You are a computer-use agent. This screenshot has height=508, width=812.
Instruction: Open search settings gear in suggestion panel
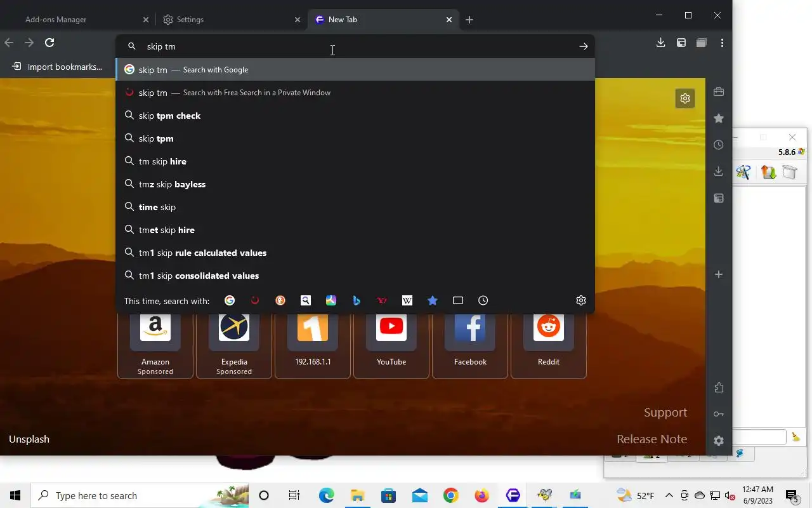point(581,300)
